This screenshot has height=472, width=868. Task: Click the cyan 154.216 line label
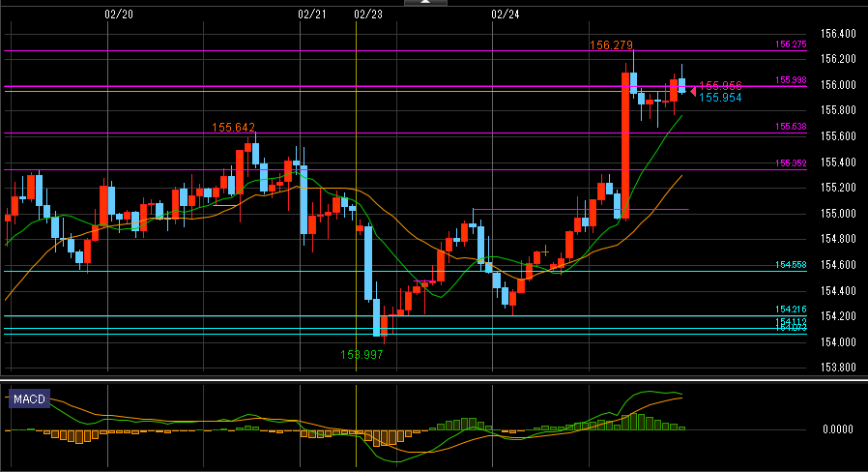[791, 309]
